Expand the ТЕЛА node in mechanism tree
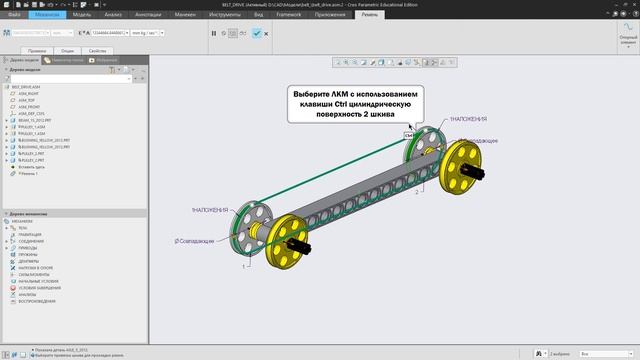This screenshot has width=640, height=360. pyautogui.click(x=6, y=228)
